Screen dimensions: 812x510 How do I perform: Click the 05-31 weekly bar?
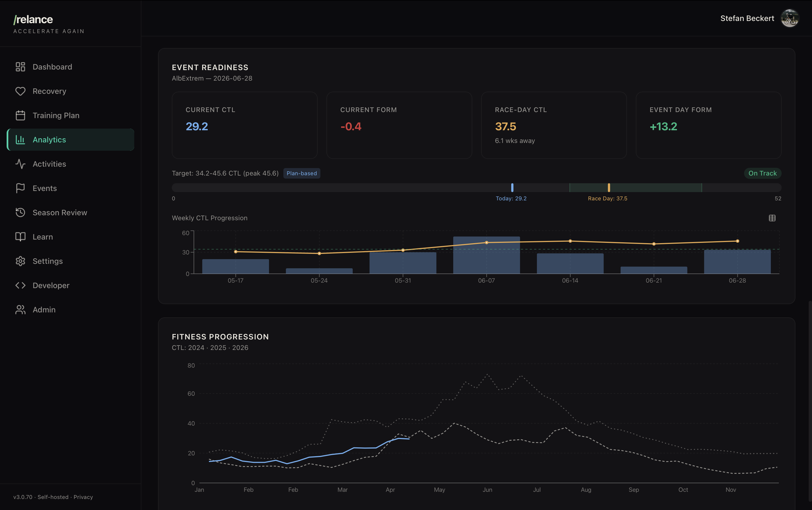[x=403, y=263]
